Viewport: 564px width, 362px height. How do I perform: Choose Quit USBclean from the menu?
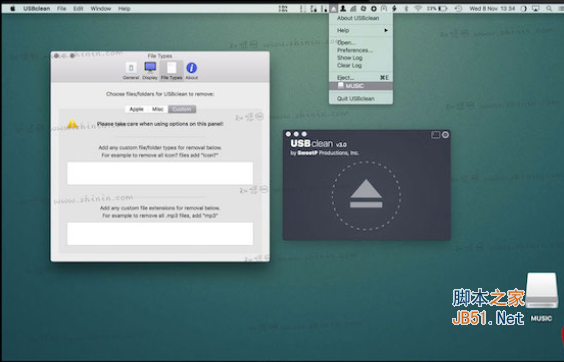coord(361,98)
